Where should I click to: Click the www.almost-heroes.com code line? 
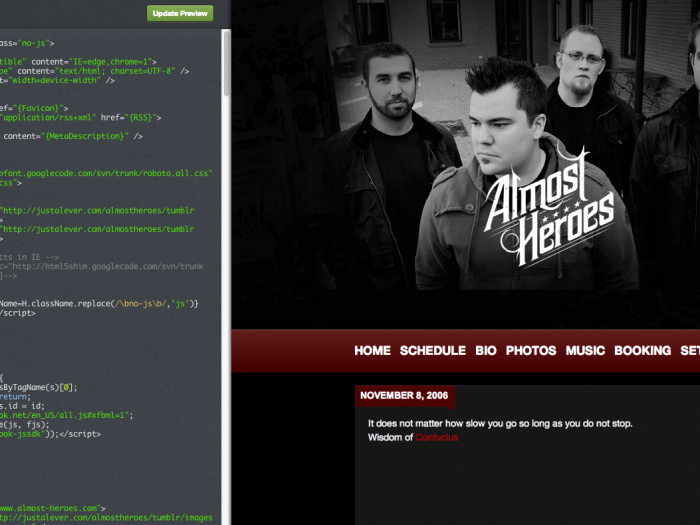(53, 508)
